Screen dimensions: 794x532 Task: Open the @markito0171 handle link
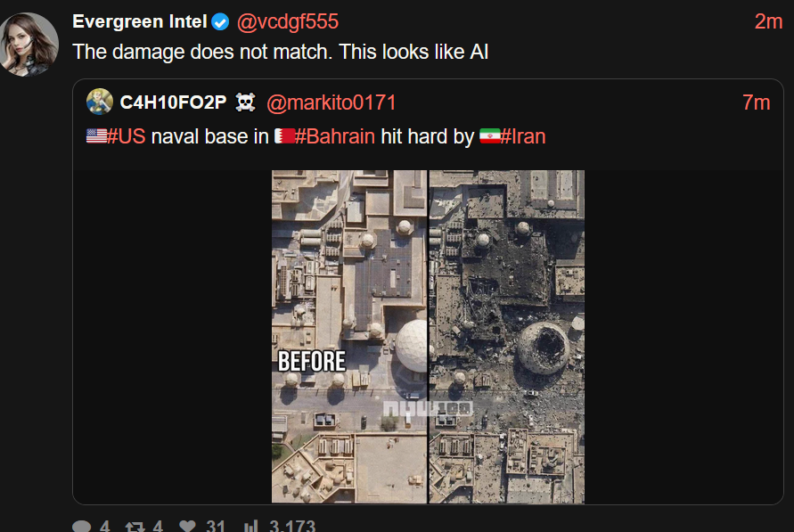332,102
